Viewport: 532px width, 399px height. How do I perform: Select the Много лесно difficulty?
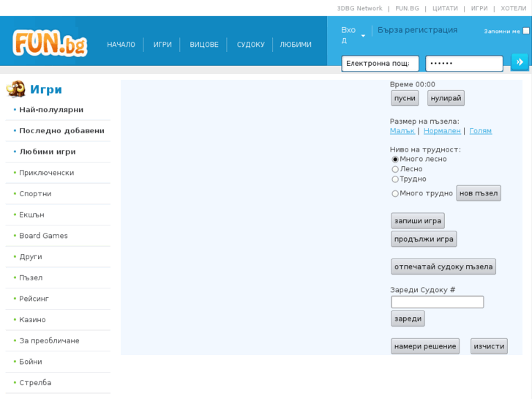click(395, 160)
